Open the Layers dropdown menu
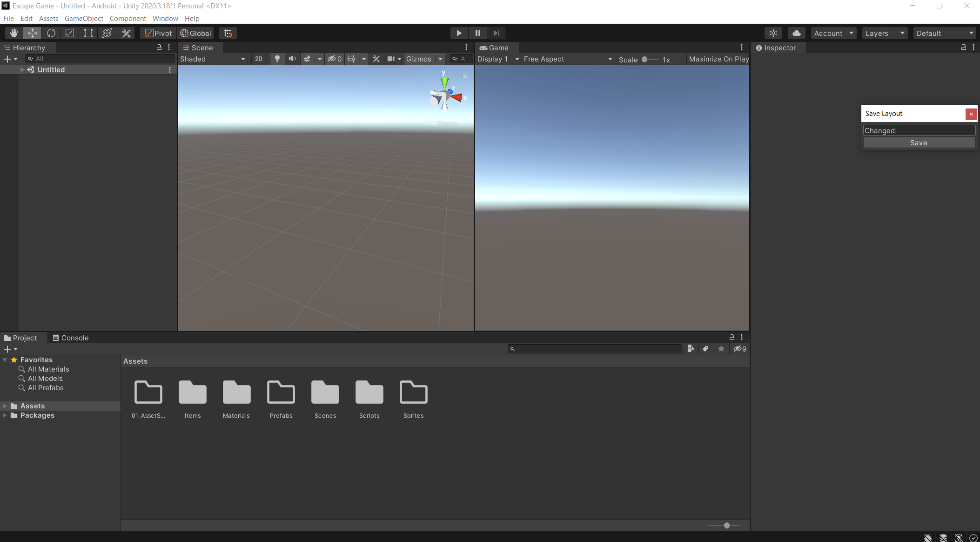Viewport: 980px width, 542px height. (x=884, y=33)
